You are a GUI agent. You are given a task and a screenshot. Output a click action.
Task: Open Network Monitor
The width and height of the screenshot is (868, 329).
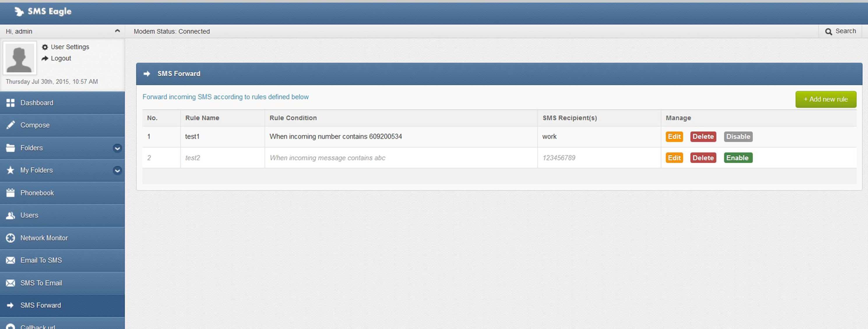click(x=62, y=238)
